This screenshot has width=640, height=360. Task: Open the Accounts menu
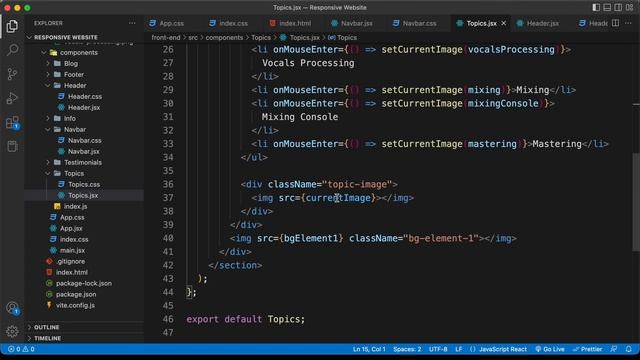[x=12, y=308]
